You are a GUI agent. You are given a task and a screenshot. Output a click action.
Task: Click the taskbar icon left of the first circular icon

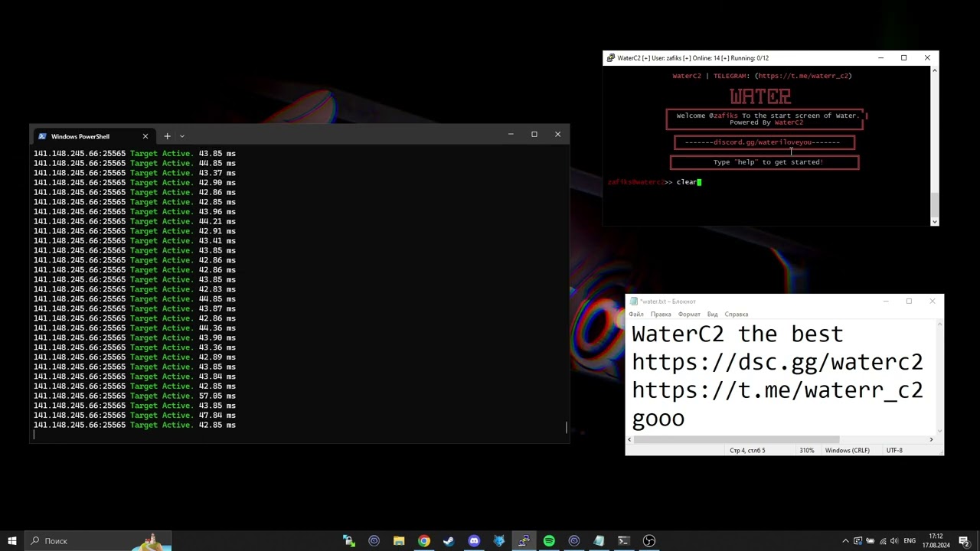[x=348, y=540]
